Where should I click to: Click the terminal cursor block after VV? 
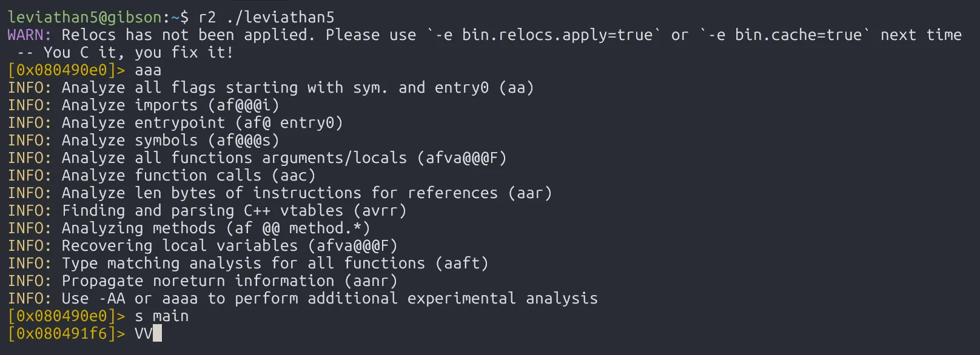point(157,333)
